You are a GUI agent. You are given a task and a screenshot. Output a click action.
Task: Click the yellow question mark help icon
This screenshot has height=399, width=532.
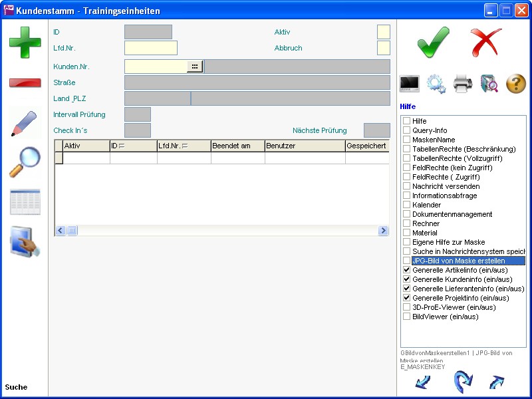(516, 84)
